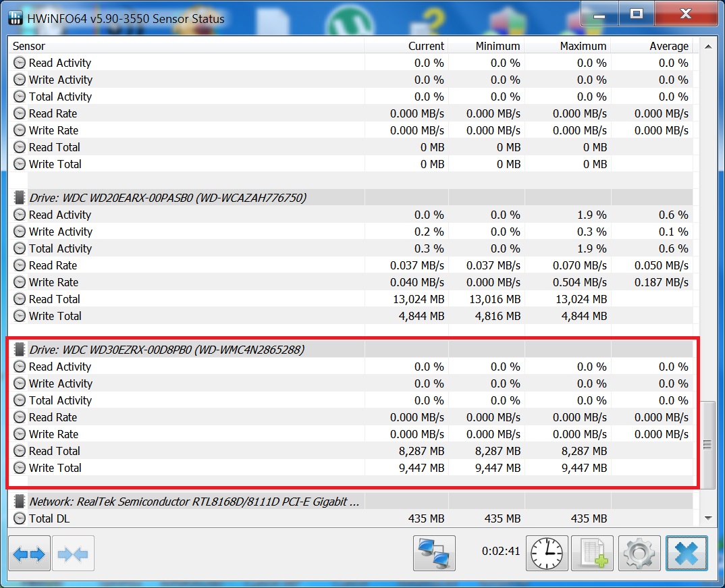This screenshot has height=588, width=725.
Task: Select WD20EARX Write Activity sensor label
Action: tap(61, 232)
